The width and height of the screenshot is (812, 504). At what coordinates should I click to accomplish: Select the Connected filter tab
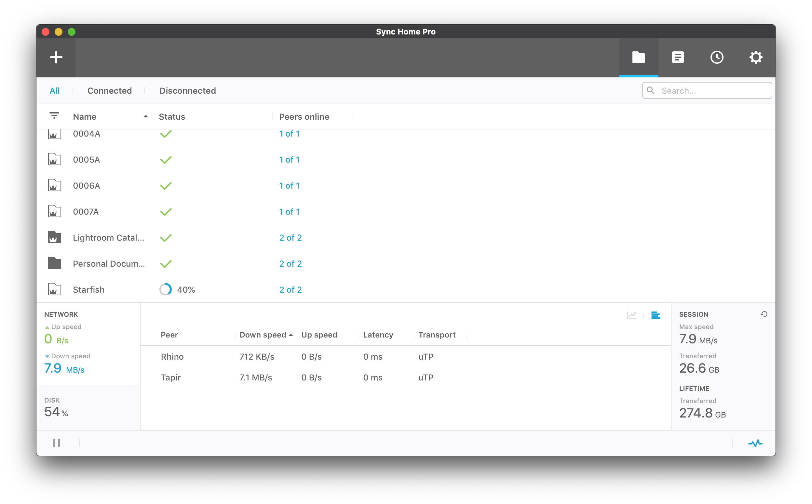(x=110, y=91)
